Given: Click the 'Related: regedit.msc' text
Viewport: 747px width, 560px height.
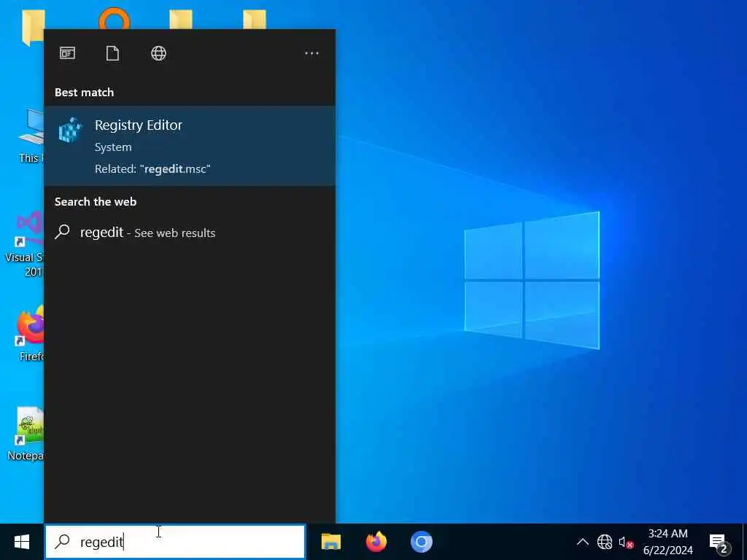Looking at the screenshot, I should pos(152,169).
